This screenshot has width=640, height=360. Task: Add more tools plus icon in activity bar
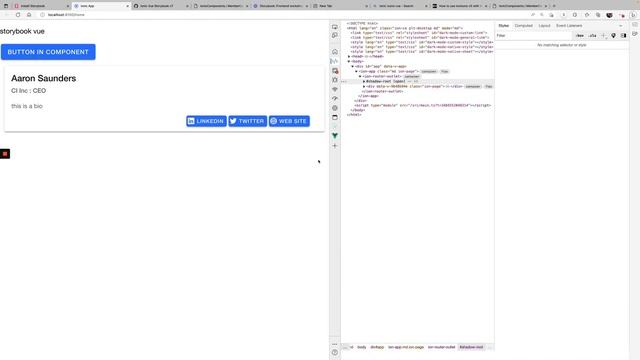pyautogui.click(x=335, y=146)
